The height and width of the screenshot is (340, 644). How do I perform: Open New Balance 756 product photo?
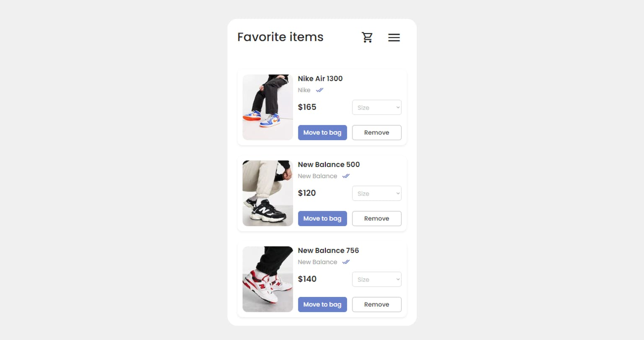267,280
